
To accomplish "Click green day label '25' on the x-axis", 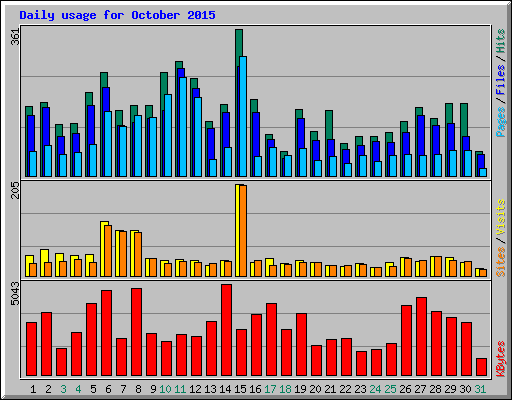I will [x=390, y=389].
